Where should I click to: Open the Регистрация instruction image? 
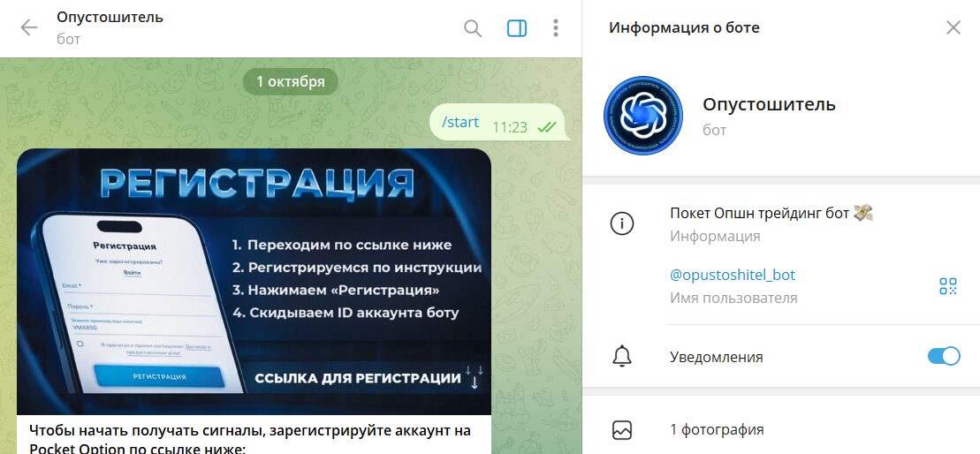pyautogui.click(x=254, y=282)
